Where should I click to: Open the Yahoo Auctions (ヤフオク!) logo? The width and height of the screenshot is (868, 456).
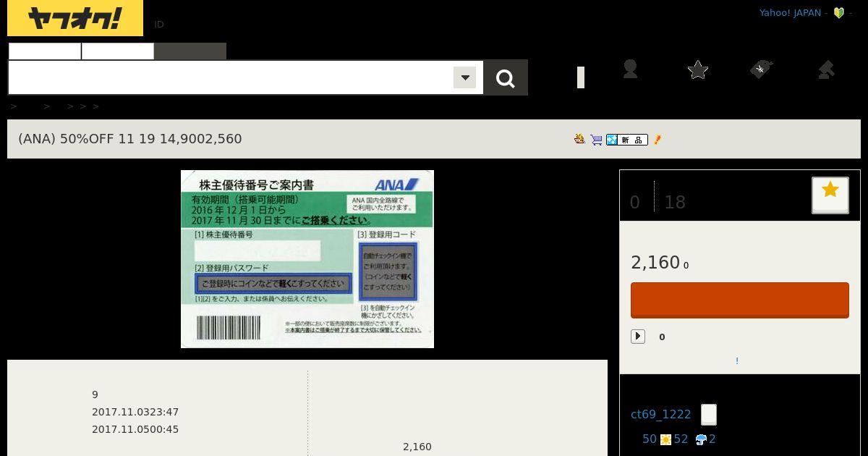[75, 18]
